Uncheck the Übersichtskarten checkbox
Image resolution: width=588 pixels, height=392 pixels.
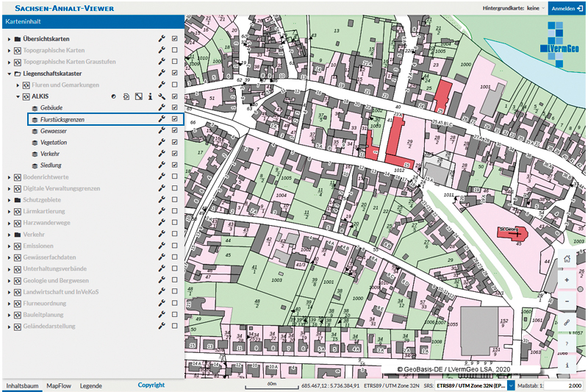175,39
